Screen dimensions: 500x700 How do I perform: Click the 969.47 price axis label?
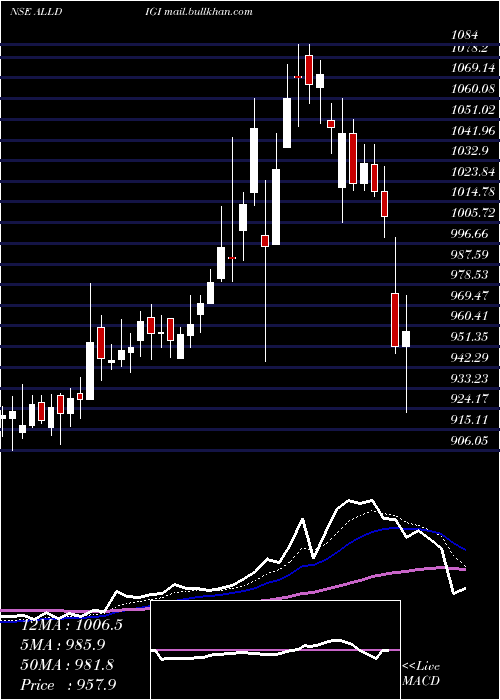tap(470, 295)
